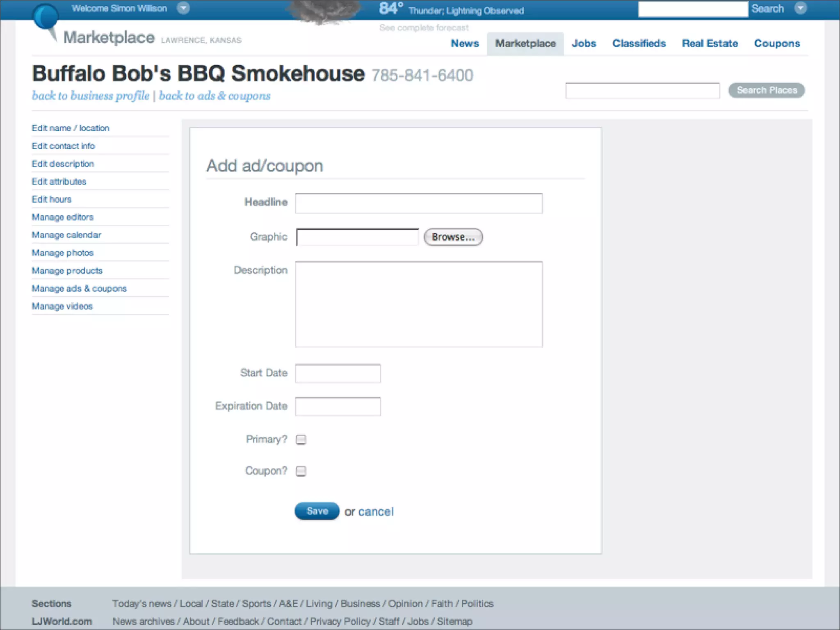Open the Real Estate tab
The image size is (840, 630).
710,43
